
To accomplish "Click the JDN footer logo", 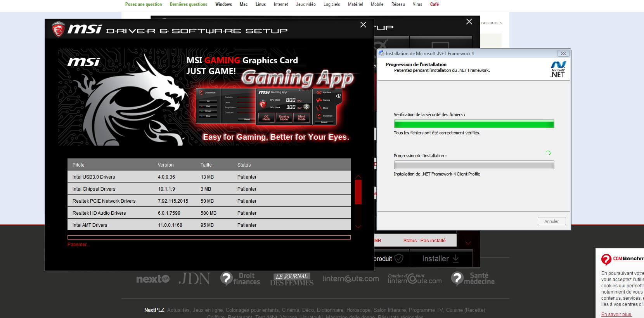I will tap(194, 278).
